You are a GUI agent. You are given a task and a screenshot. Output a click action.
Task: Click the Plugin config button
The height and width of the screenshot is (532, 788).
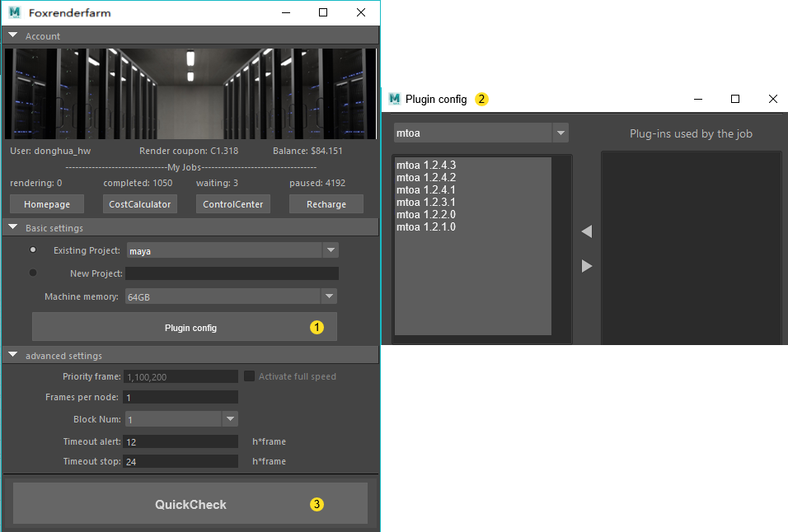coord(185,327)
